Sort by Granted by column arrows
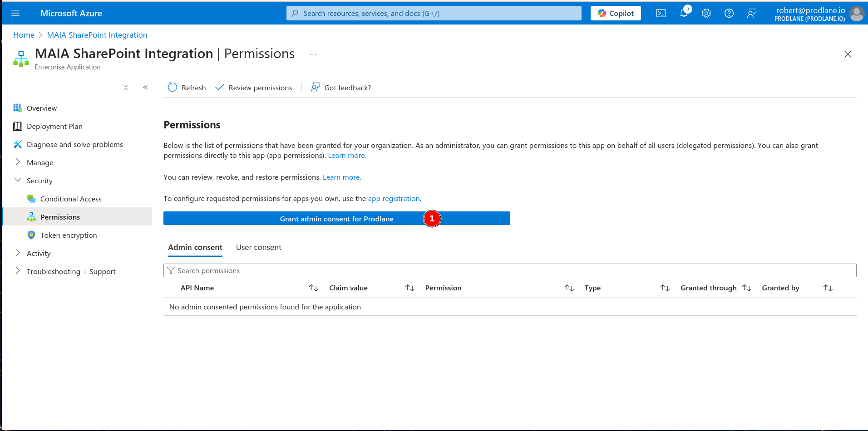 pos(828,288)
